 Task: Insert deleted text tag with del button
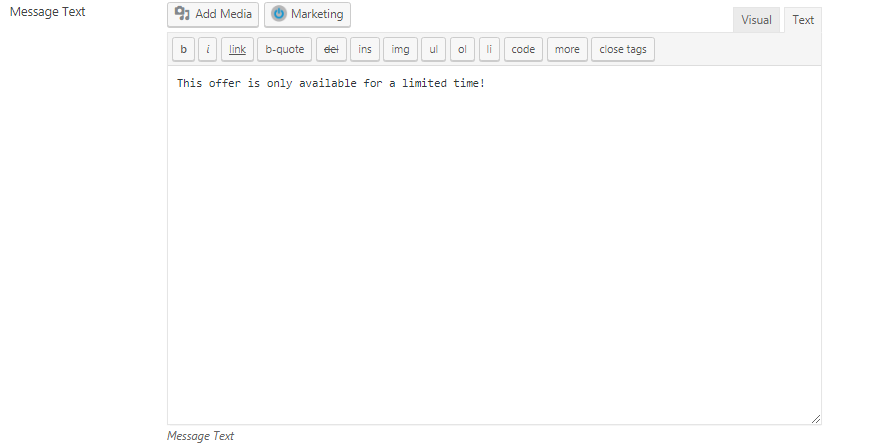[331, 49]
